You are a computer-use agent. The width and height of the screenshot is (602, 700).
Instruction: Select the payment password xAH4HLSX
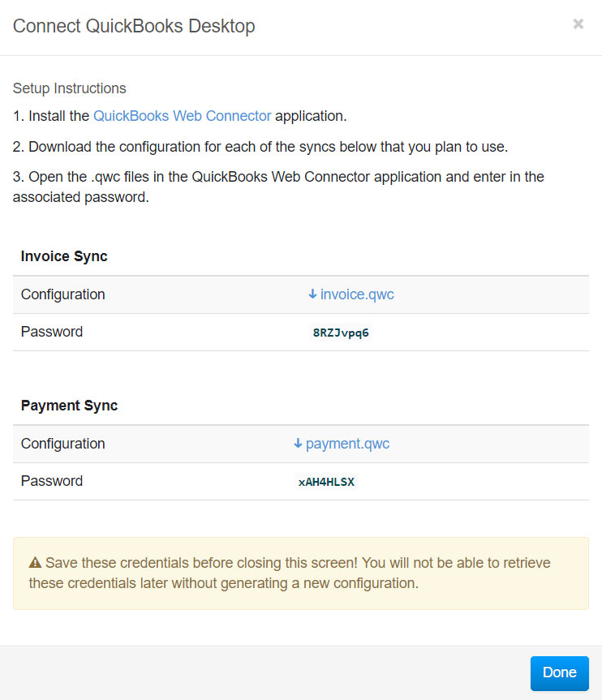pos(326,482)
